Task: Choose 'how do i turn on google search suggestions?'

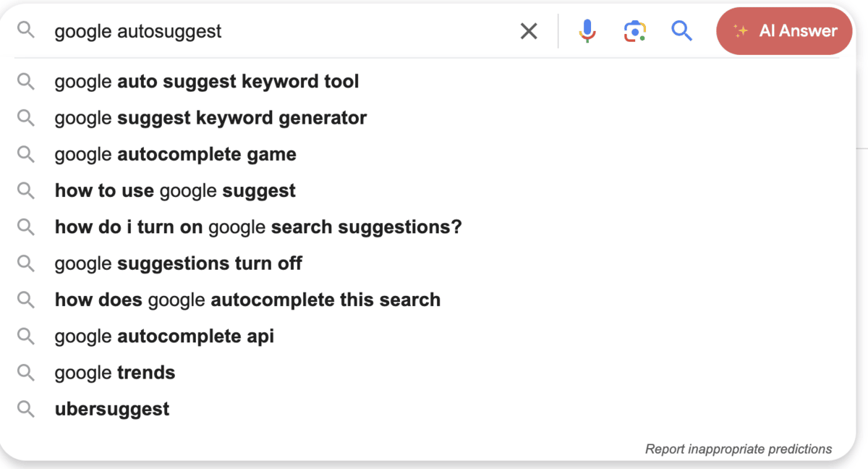Action: click(258, 227)
